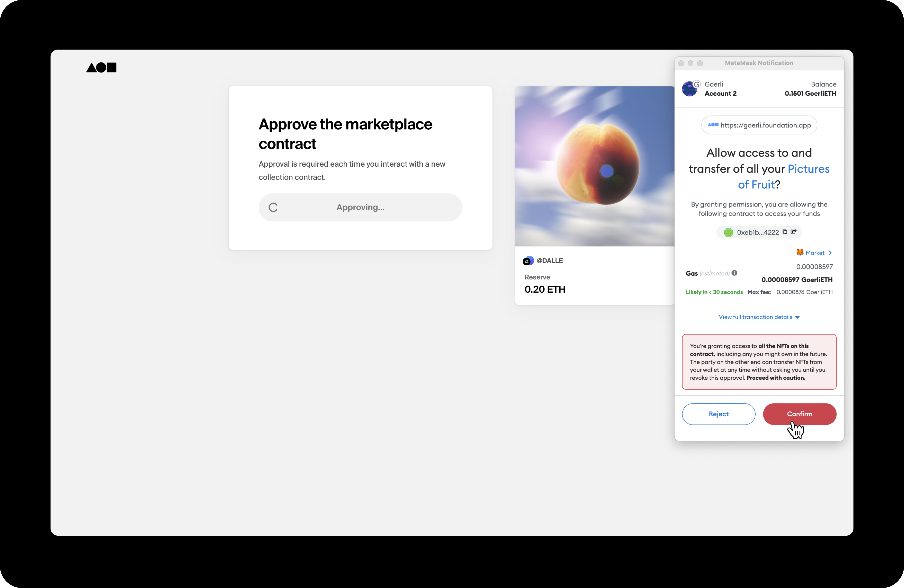Click the gas estimate info icon

pos(734,273)
